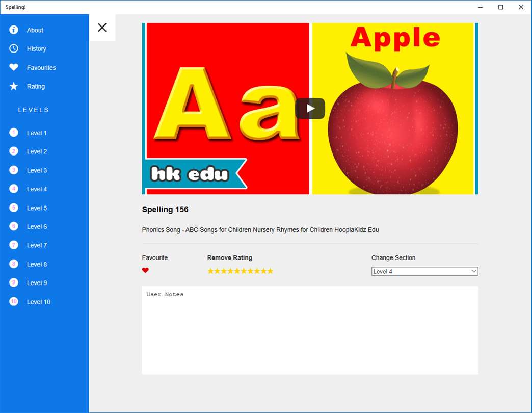This screenshot has height=413, width=532.
Task: Click the Rating star icon in sidebar
Action: pyautogui.click(x=14, y=86)
